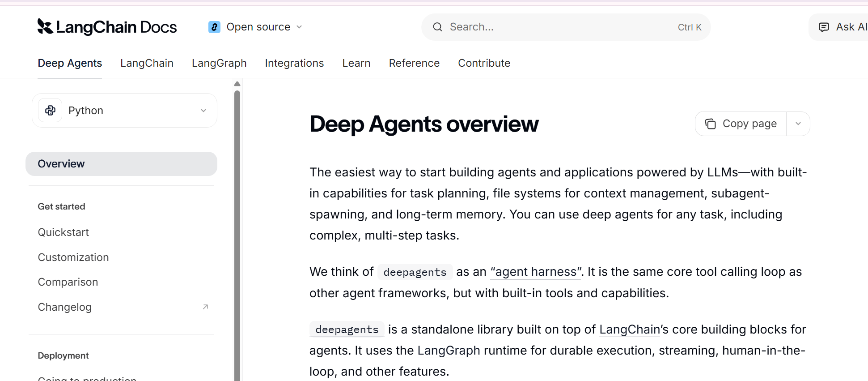
Task: Click the Open source product icon
Action: click(214, 27)
